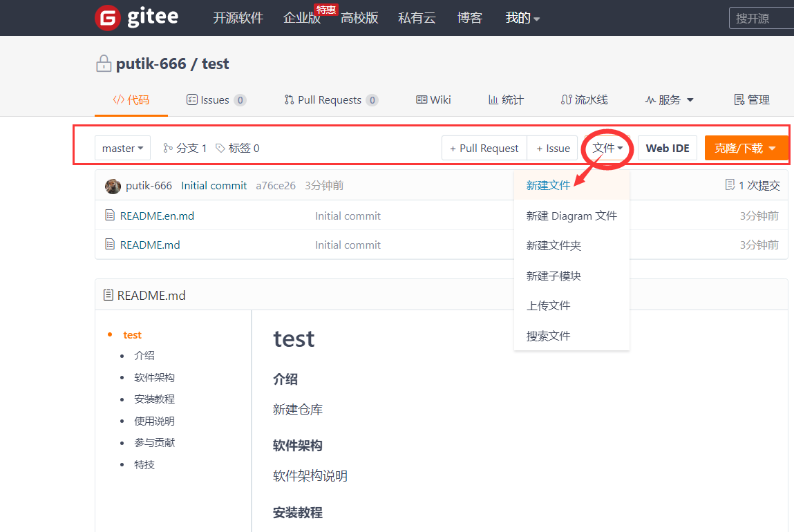794x532 pixels.
Task: Expand the 我的 menu in navbar
Action: [522, 18]
